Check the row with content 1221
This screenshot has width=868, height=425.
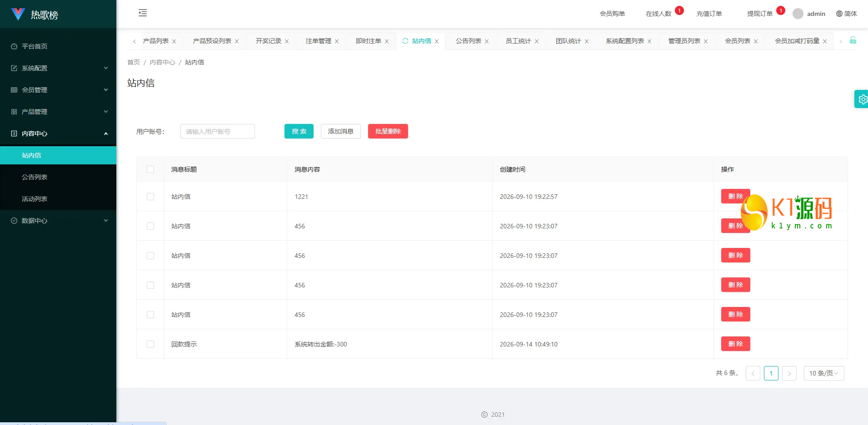(x=150, y=197)
